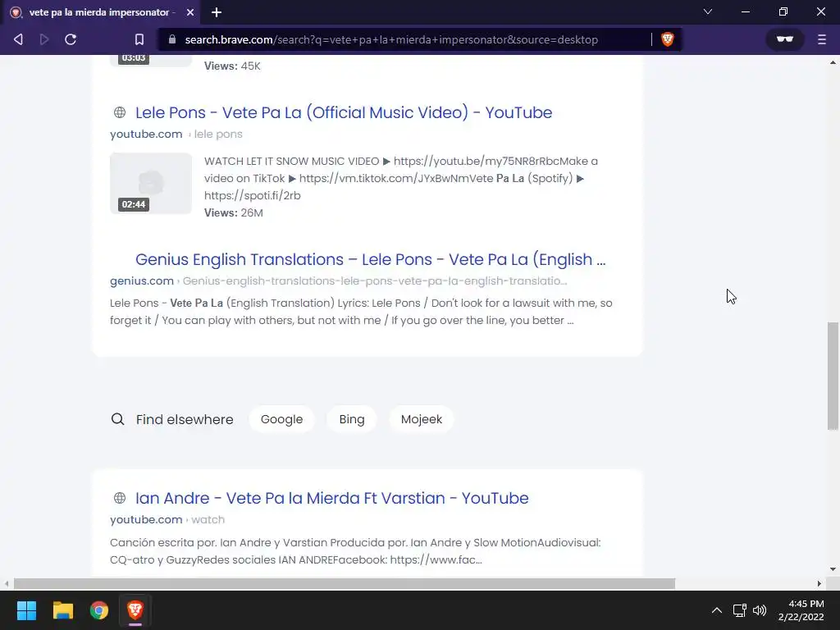Image resolution: width=840 pixels, height=630 pixels.
Task: Click the scroll right arrow
Action: [819, 583]
